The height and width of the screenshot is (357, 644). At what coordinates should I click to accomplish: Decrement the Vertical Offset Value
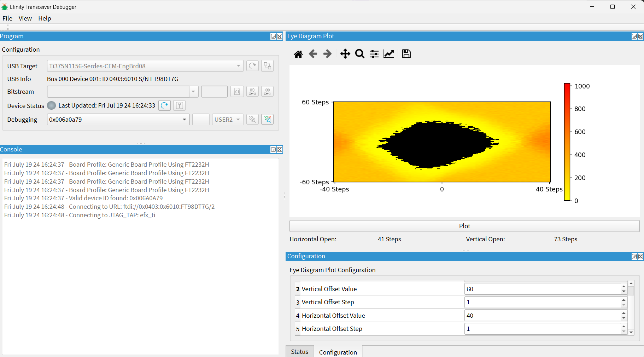click(x=624, y=292)
